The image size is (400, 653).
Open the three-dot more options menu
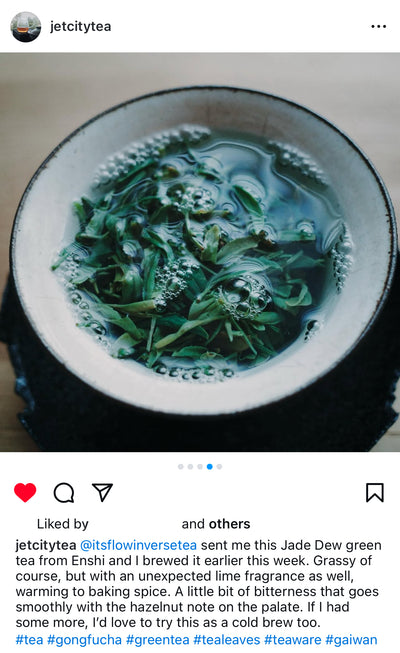coord(378,27)
